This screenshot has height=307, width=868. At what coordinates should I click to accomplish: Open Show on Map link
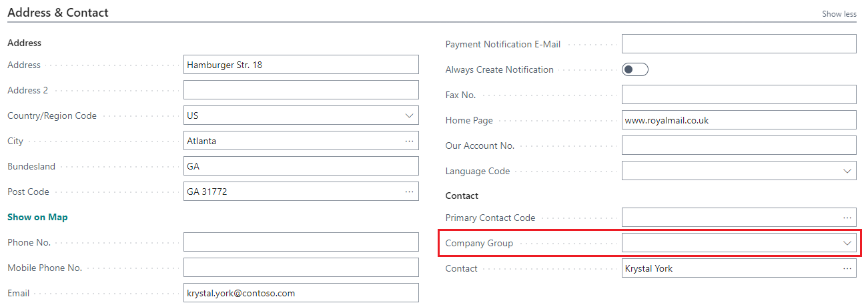[x=37, y=217]
